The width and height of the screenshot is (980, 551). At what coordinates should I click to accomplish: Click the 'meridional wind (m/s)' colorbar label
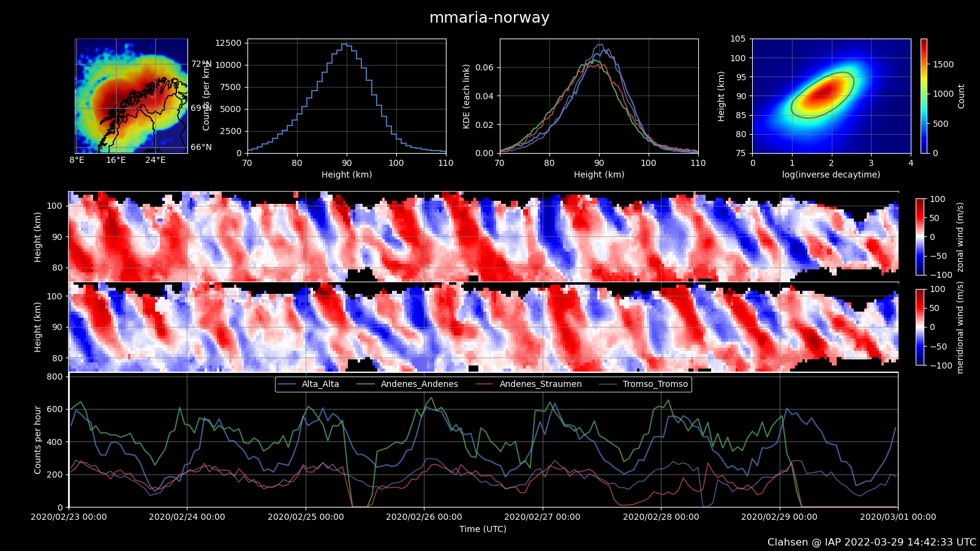(x=960, y=327)
